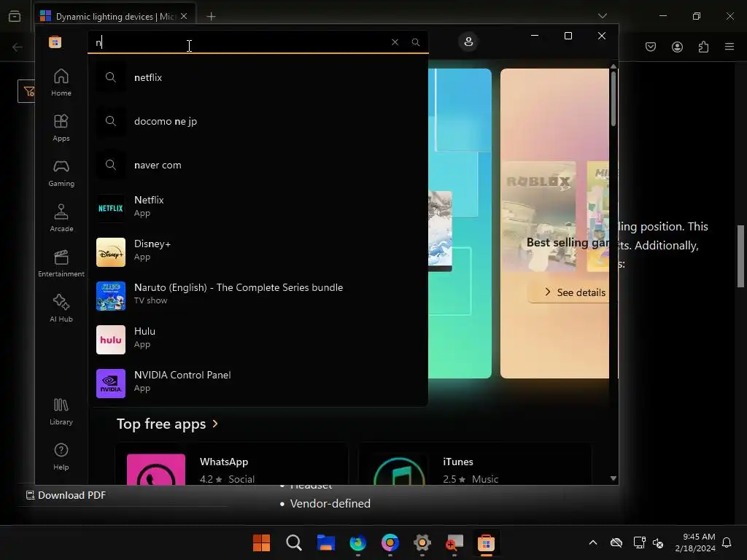Open the Hulu app result

pos(258,338)
